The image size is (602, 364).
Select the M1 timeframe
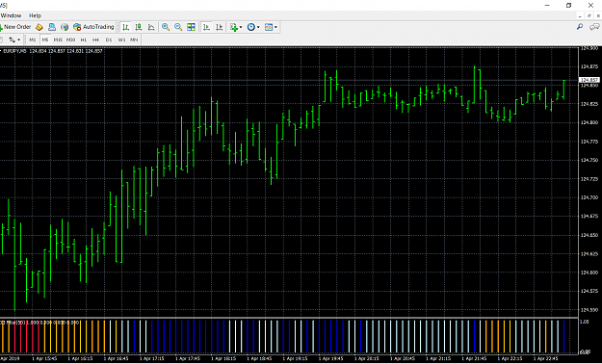32,39
